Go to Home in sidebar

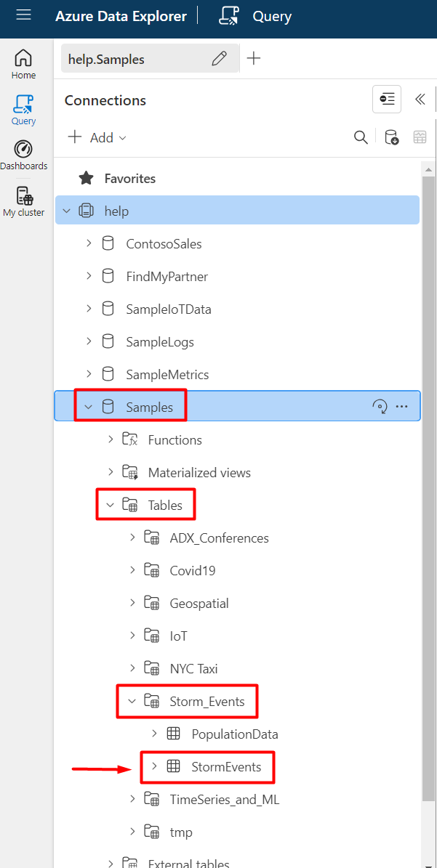tap(23, 64)
